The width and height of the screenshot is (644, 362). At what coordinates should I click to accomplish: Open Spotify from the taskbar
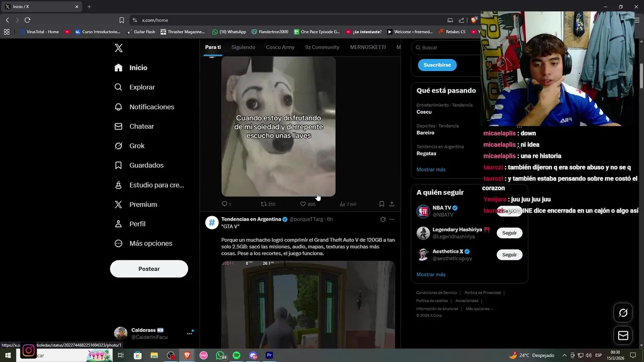point(236,355)
